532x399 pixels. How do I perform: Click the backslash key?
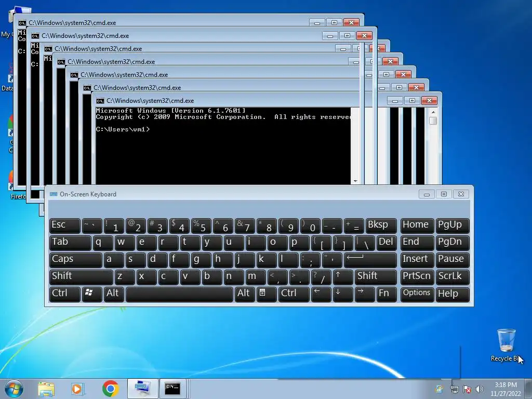point(365,243)
